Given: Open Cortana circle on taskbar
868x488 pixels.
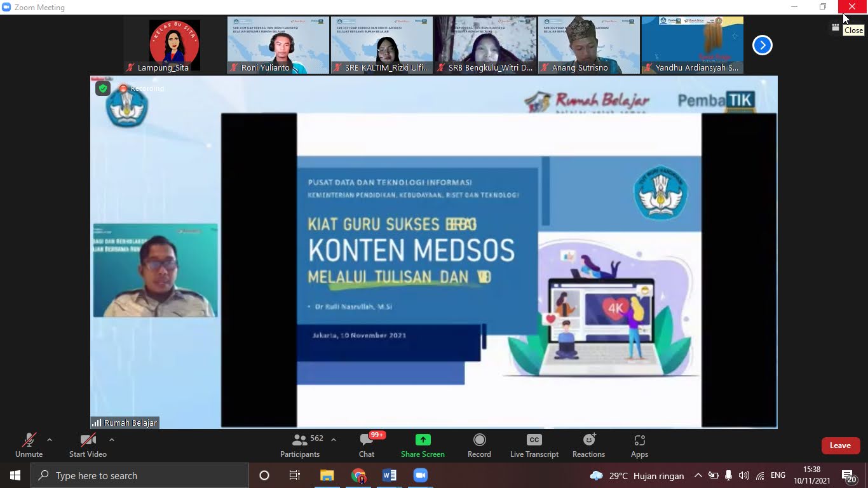Looking at the screenshot, I should coord(264,475).
